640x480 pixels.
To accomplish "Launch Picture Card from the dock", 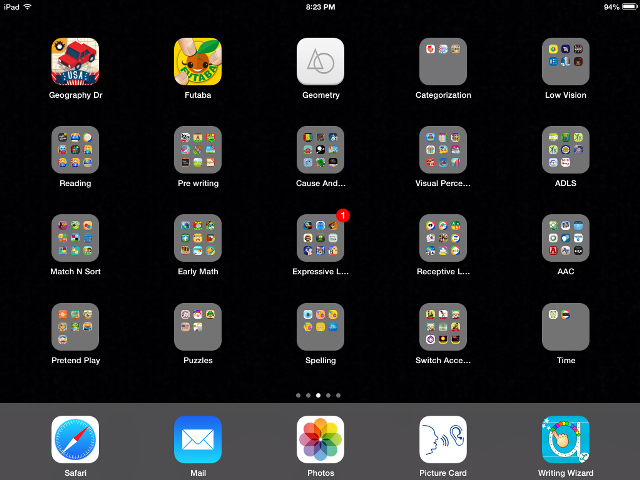I will tap(443, 440).
